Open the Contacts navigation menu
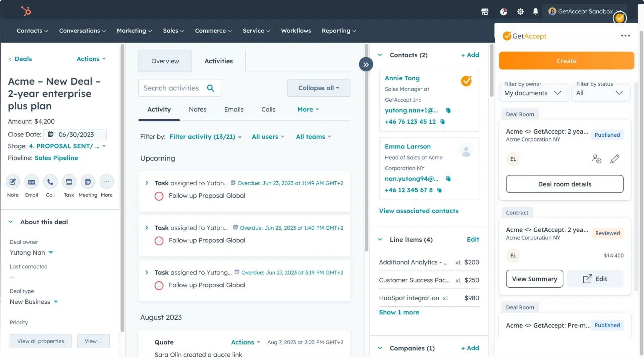644x362 pixels. click(x=33, y=31)
